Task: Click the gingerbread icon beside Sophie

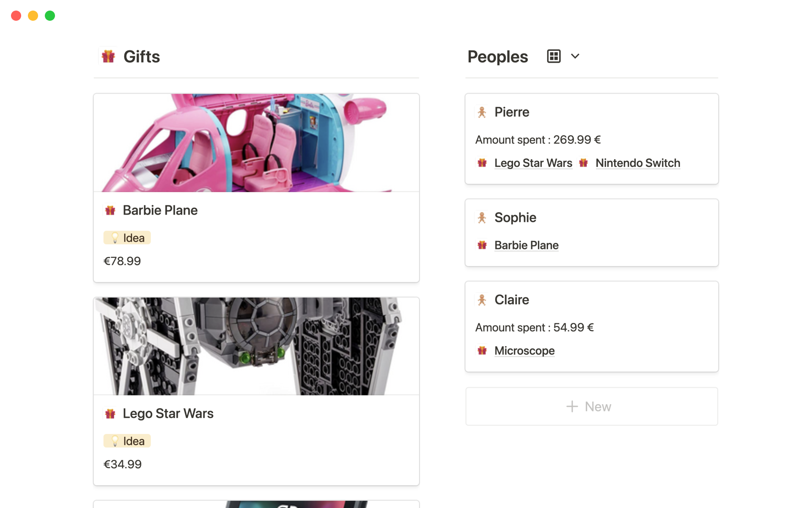Action: [x=482, y=218]
